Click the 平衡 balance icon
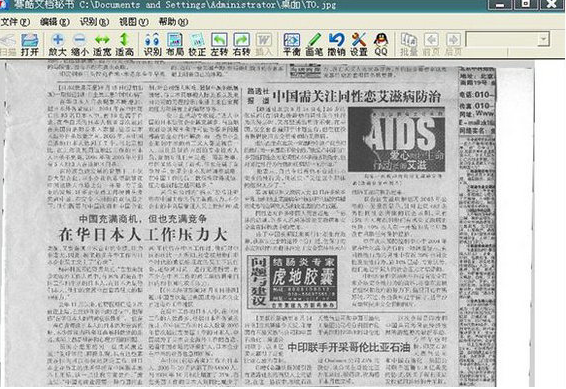This screenshot has width=566, height=389. click(292, 45)
